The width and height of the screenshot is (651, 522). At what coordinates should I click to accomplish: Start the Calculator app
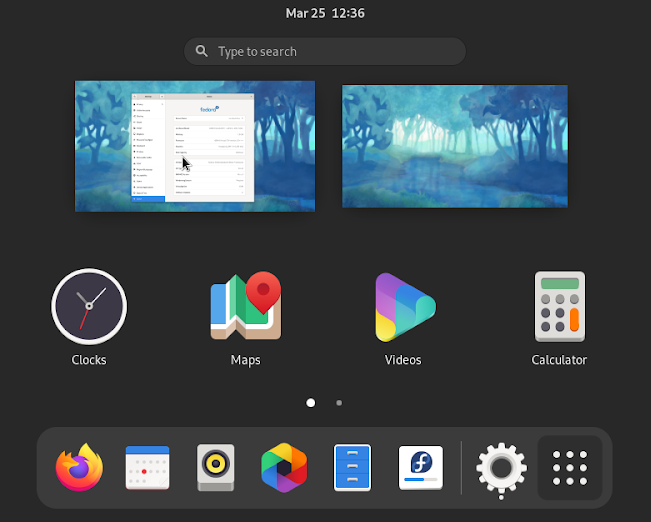click(x=560, y=306)
